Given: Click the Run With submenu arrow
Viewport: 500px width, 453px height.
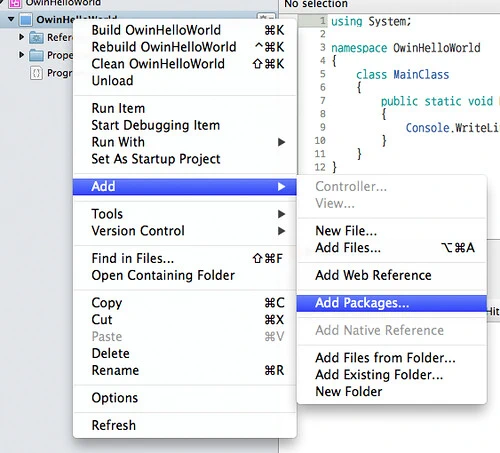Looking at the screenshot, I should 282,142.
